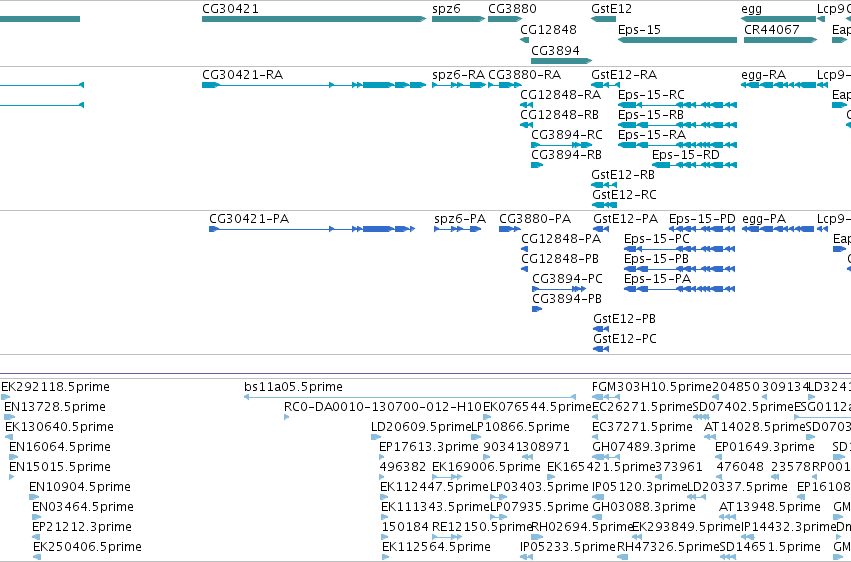Select the CG3894-PB protein feature
The width and height of the screenshot is (851, 562).
click(x=537, y=309)
